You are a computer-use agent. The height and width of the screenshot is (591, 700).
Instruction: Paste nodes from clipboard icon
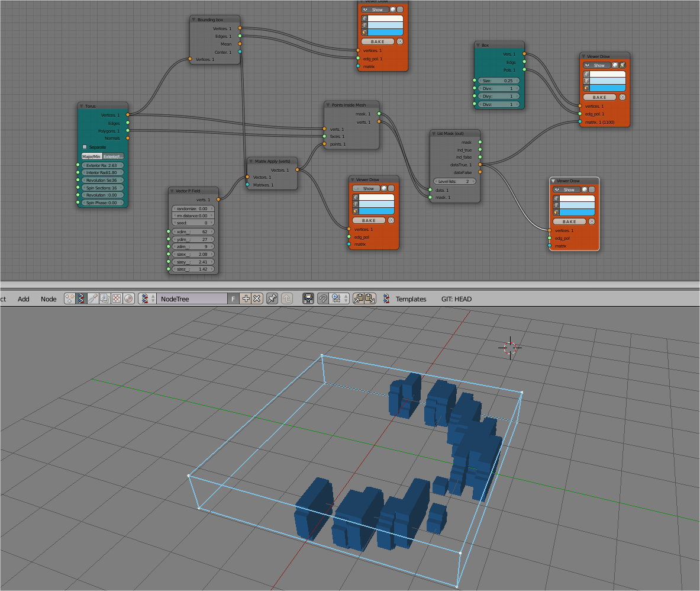[x=370, y=298]
